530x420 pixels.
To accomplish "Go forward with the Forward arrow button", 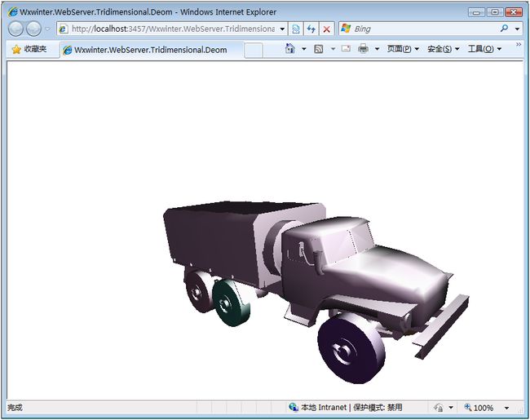I will click(33, 29).
